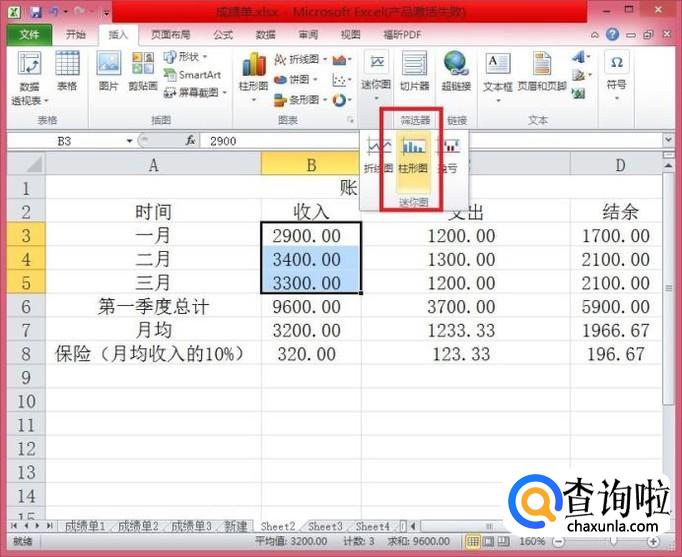Screen dimensions: 682x557
Task: Insert a PivotTable from the ribbon
Action: coord(29,77)
